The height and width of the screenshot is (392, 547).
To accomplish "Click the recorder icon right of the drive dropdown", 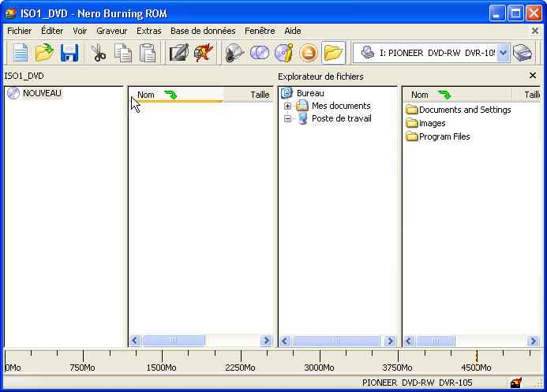I will click(x=523, y=53).
